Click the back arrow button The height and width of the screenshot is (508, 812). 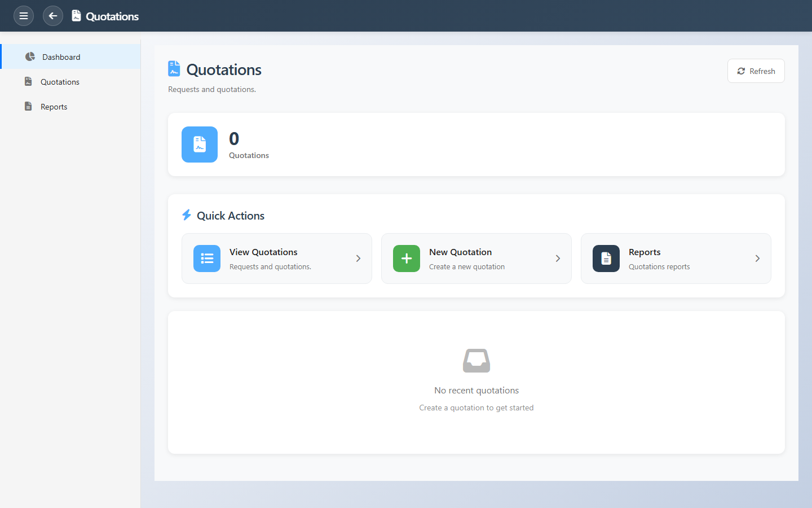pos(53,16)
